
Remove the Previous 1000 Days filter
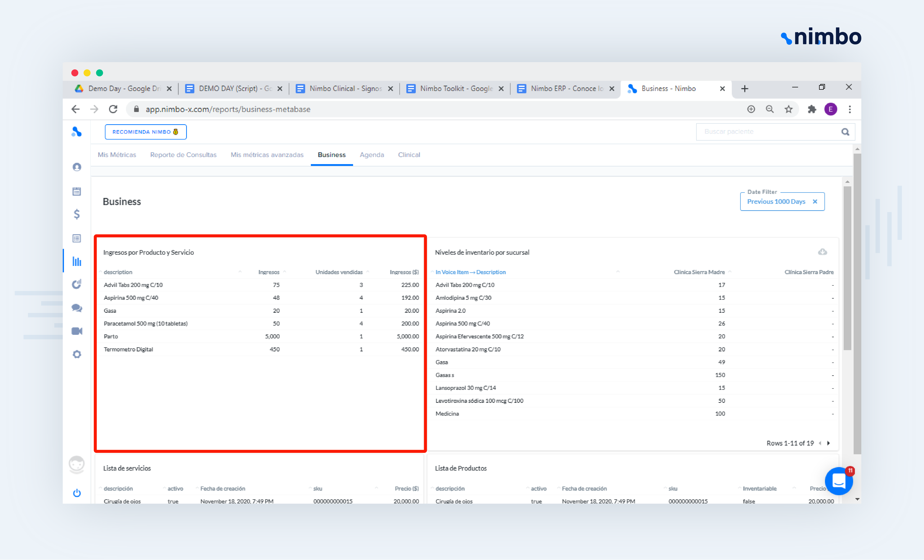coord(815,202)
